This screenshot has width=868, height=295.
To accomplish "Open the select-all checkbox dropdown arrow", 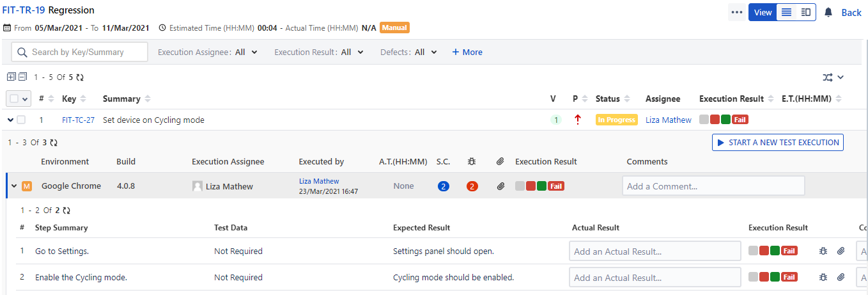I will coord(25,99).
